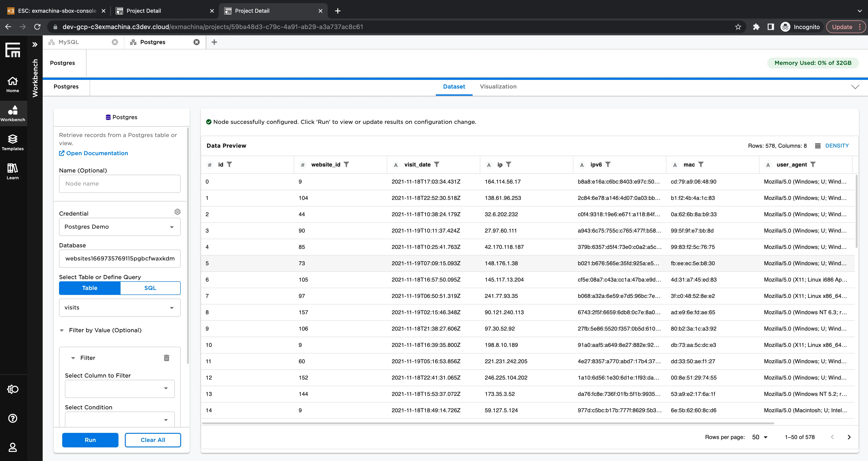Open the Home panel from the sidebar
The width and height of the screenshot is (868, 461).
point(12,84)
